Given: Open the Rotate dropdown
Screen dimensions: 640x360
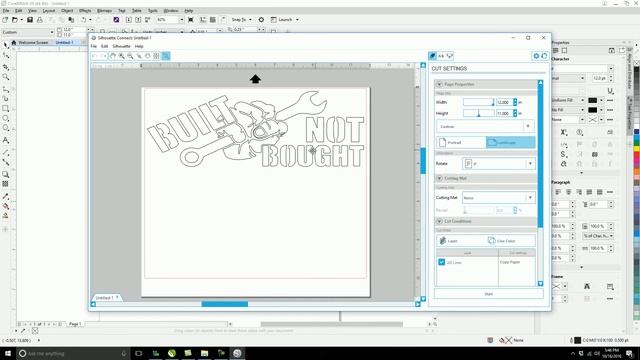Looking at the screenshot, I should point(499,164).
